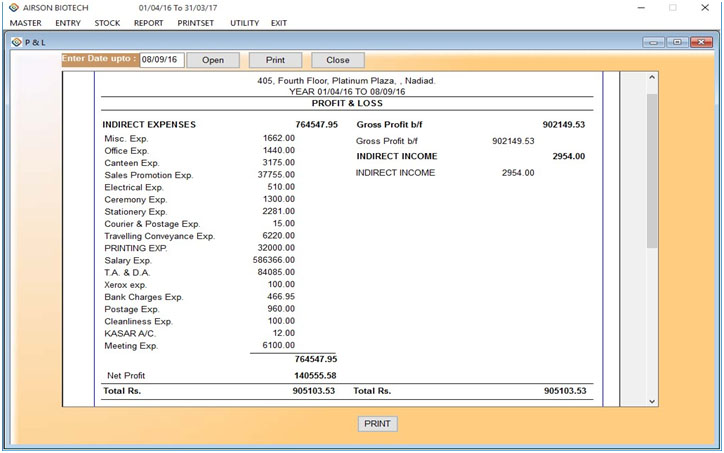
Task: Open the UTILITY menu
Action: [x=244, y=23]
